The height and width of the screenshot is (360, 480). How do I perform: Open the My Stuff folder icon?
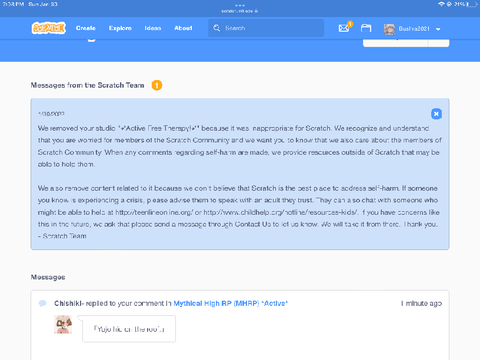(366, 28)
